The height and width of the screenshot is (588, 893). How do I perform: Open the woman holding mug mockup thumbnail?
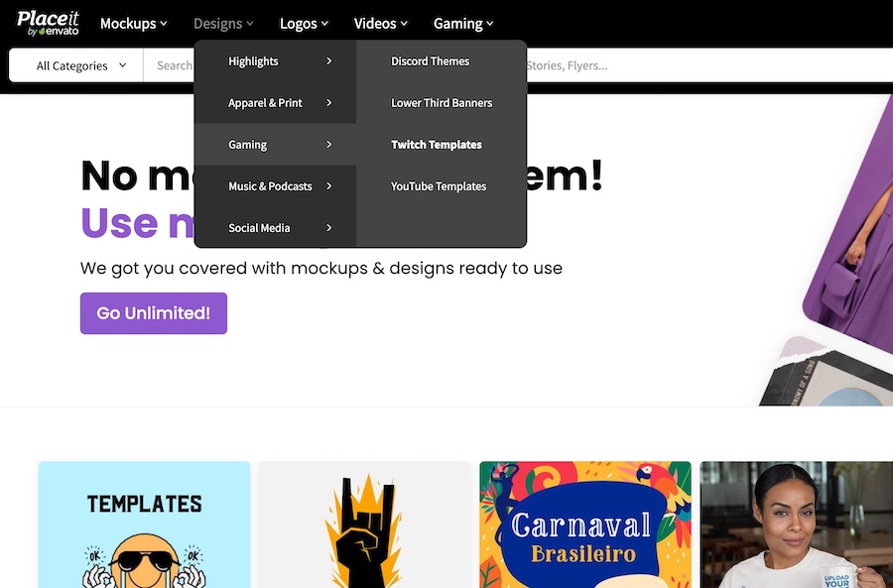click(x=796, y=525)
